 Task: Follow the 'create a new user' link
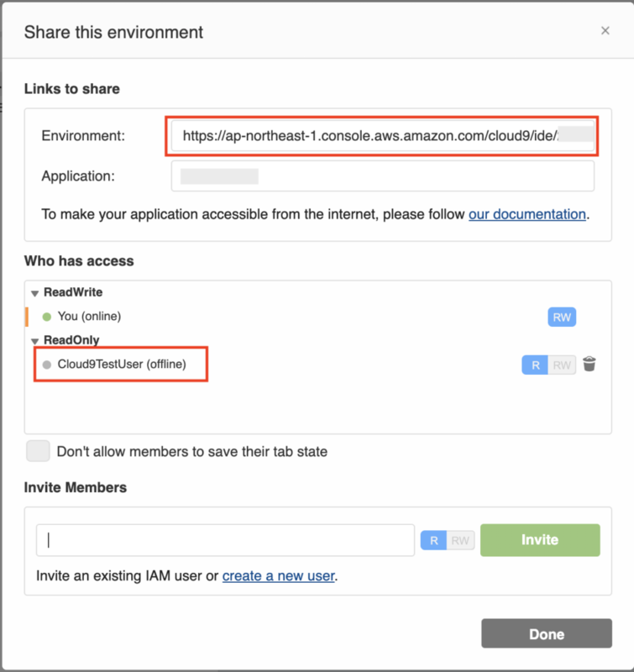click(x=278, y=576)
